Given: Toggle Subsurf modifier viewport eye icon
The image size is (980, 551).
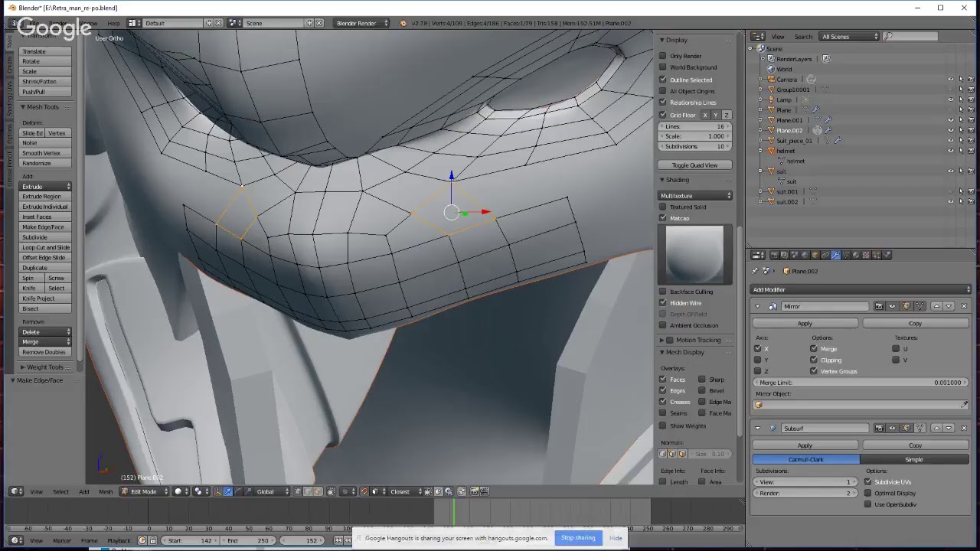Looking at the screenshot, I should pos(893,428).
